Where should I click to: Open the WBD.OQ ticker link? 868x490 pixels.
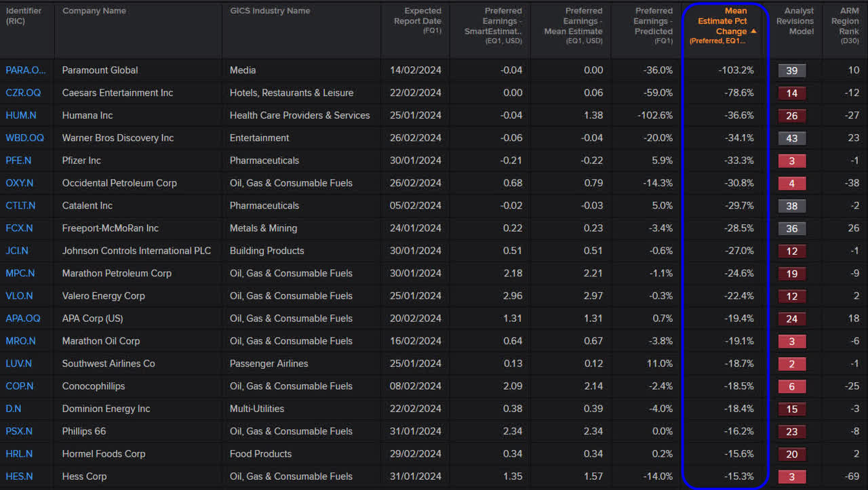point(24,138)
